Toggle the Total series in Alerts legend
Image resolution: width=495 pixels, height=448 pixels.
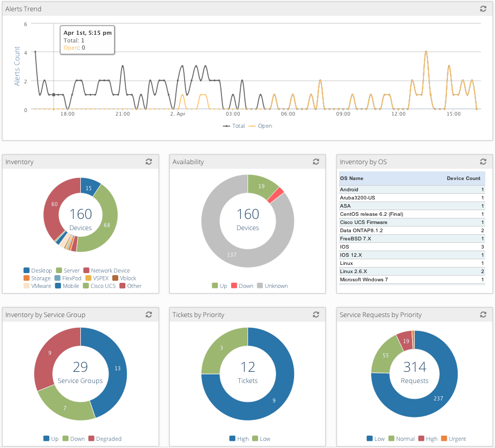235,126
